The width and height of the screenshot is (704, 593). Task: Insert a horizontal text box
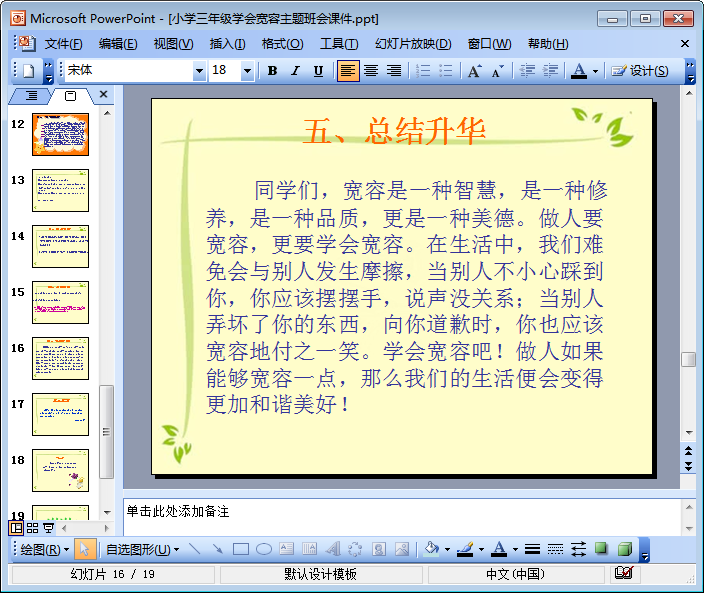(x=286, y=549)
